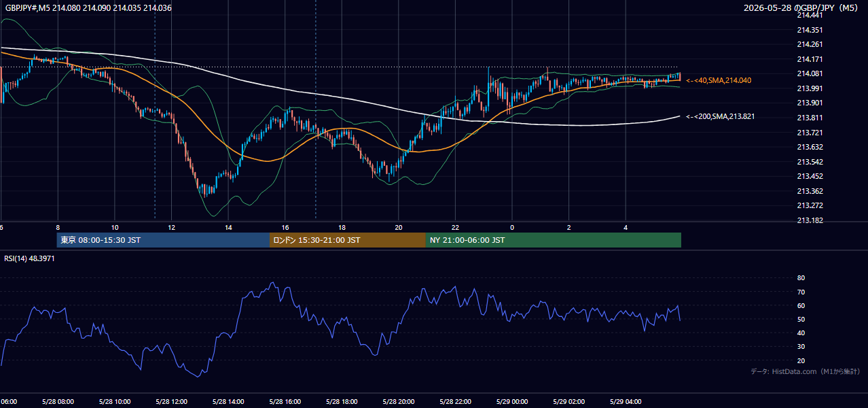Click the bottom time label 5/28 20:00
868x408 pixels.
pyautogui.click(x=399, y=401)
